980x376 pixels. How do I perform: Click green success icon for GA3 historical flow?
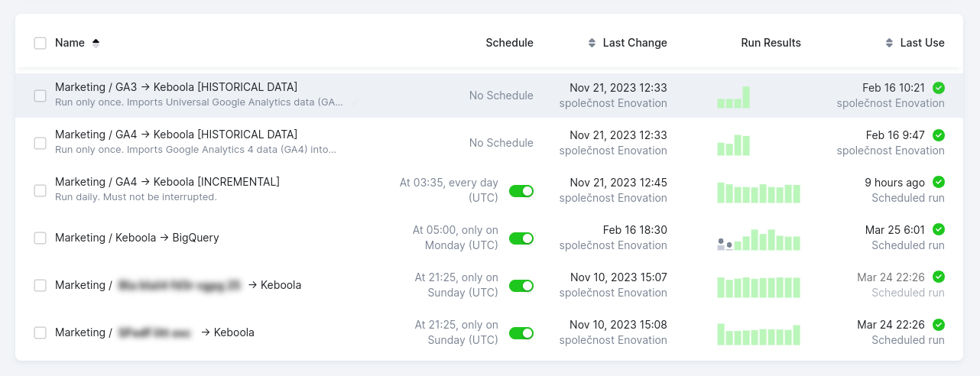(x=939, y=88)
